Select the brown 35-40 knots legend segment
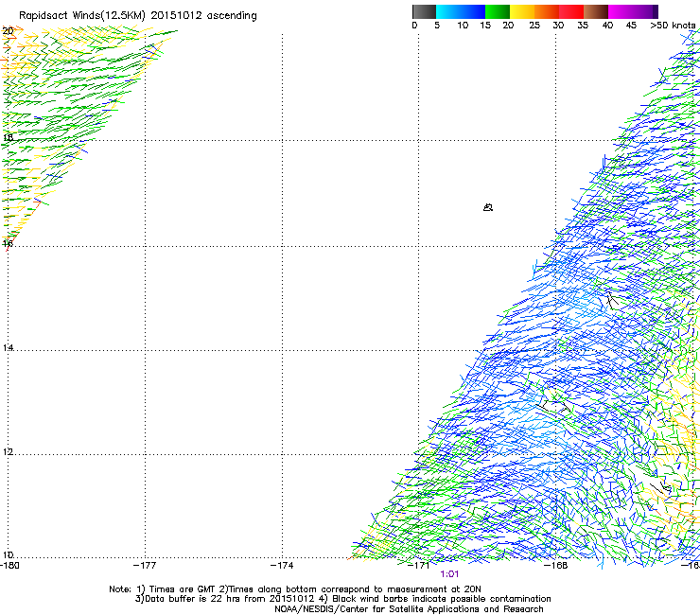 [596, 11]
